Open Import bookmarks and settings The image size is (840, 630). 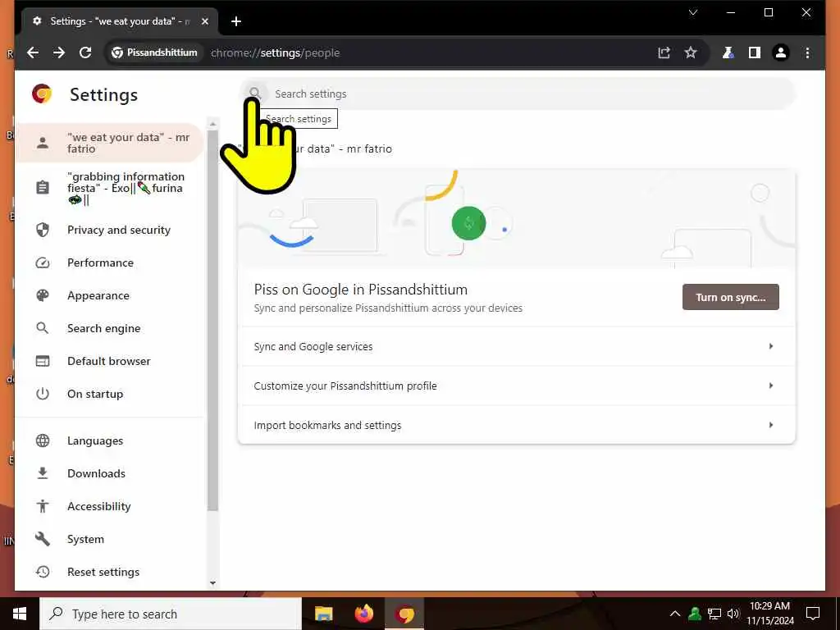[517, 425]
